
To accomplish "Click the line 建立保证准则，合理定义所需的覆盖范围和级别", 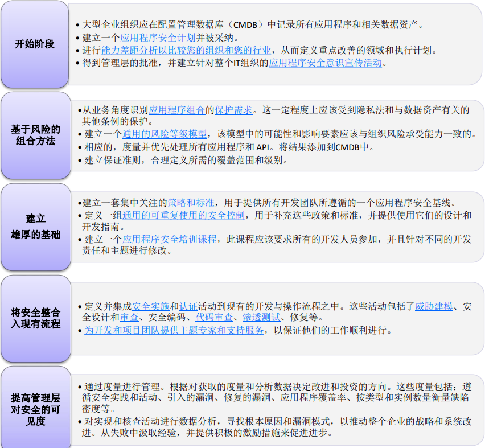I will [186, 160].
